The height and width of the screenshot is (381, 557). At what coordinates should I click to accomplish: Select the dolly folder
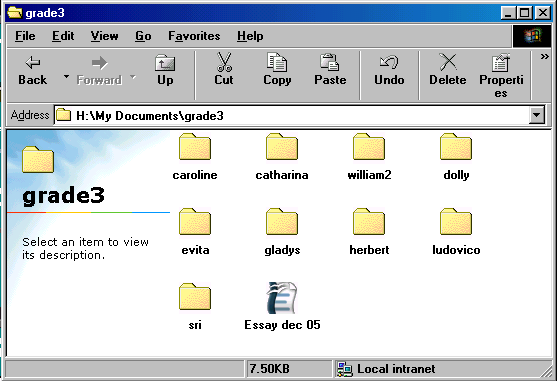coord(456,157)
